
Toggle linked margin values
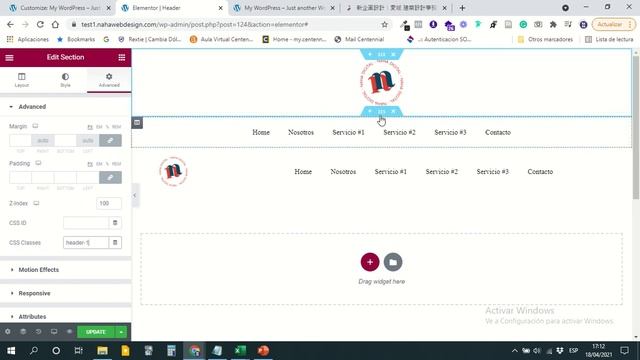(x=110, y=140)
